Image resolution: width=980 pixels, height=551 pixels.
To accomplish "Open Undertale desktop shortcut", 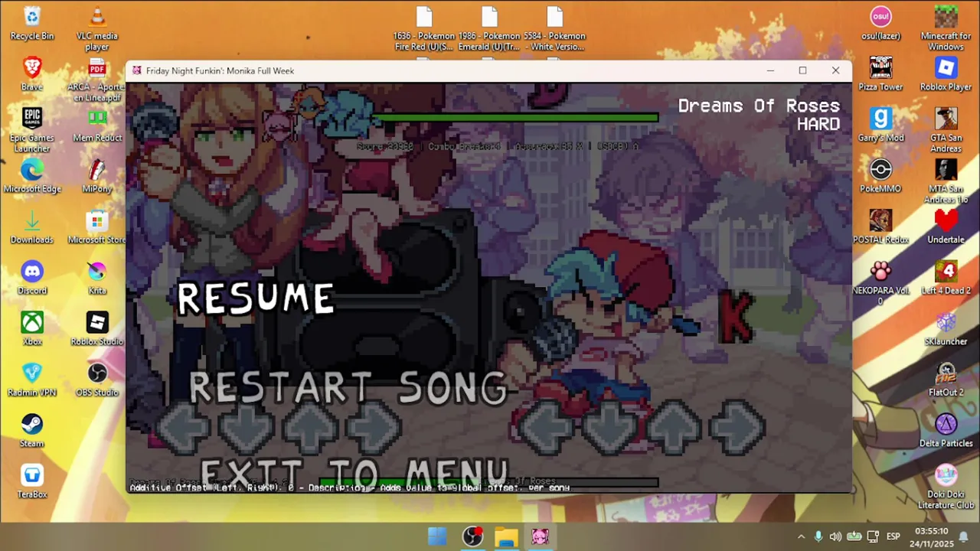I will tap(946, 227).
